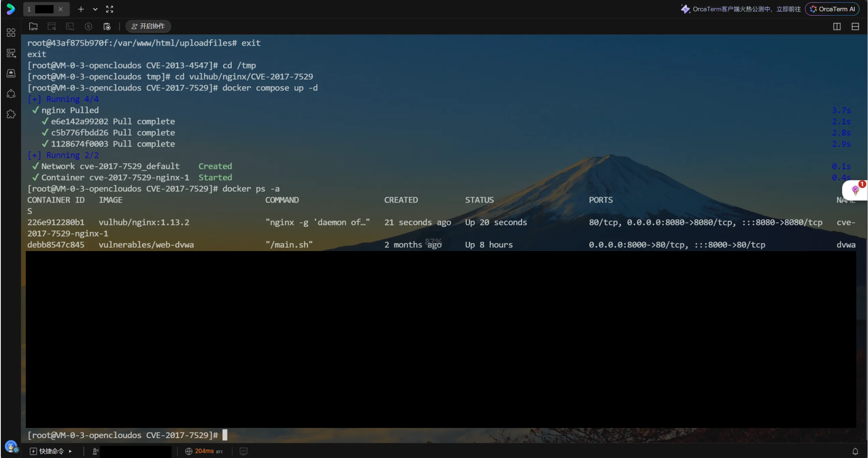Open the SFTP file manager
Viewport: 868px width, 458px height.
(x=34, y=26)
